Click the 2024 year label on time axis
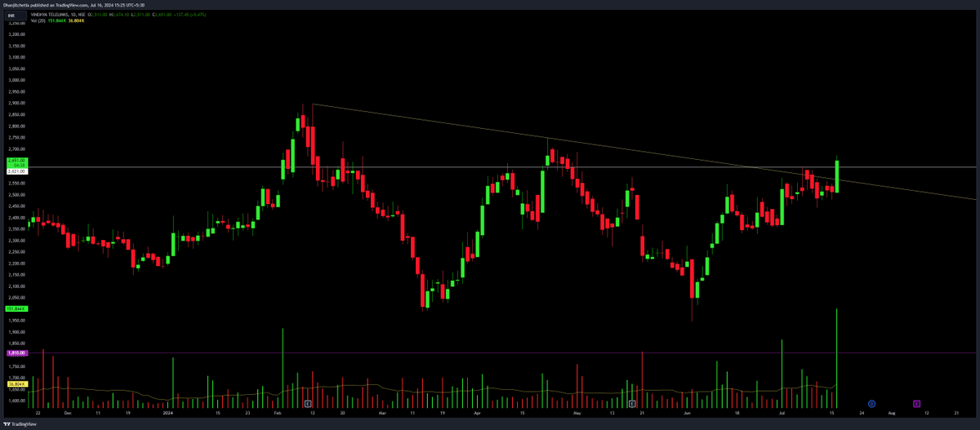The height and width of the screenshot is (430, 980). point(167,414)
